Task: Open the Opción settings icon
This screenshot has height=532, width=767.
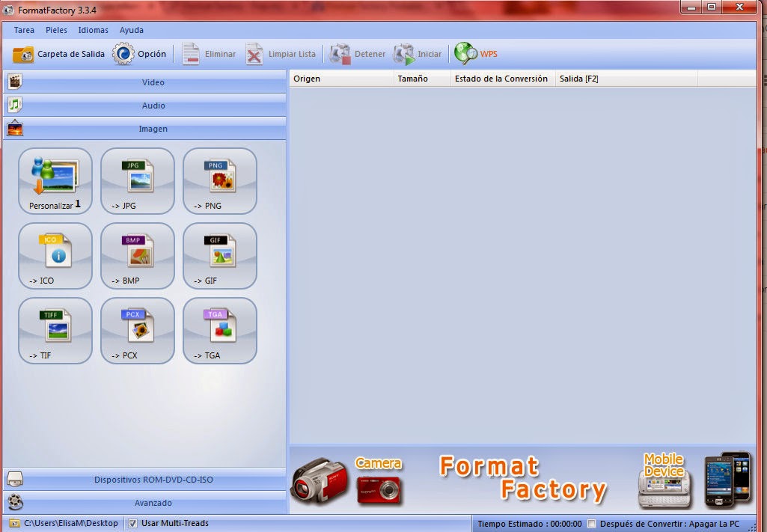Action: click(123, 54)
